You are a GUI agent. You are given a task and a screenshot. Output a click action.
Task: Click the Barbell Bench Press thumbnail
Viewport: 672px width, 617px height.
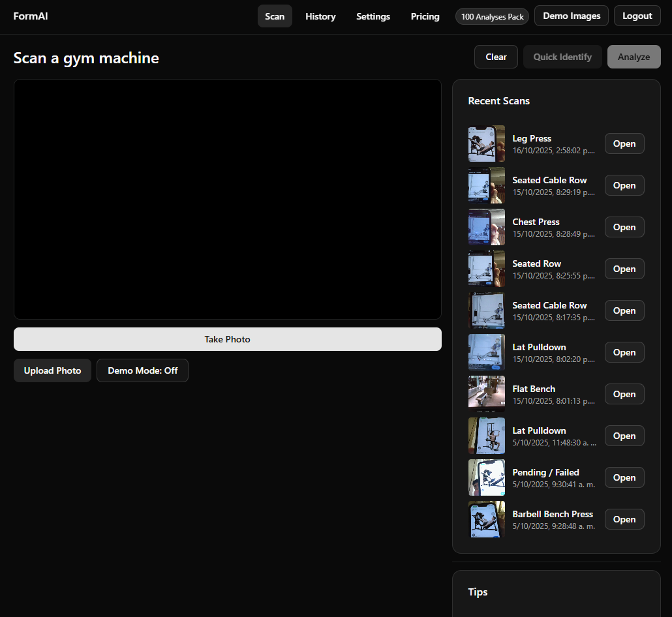click(487, 519)
